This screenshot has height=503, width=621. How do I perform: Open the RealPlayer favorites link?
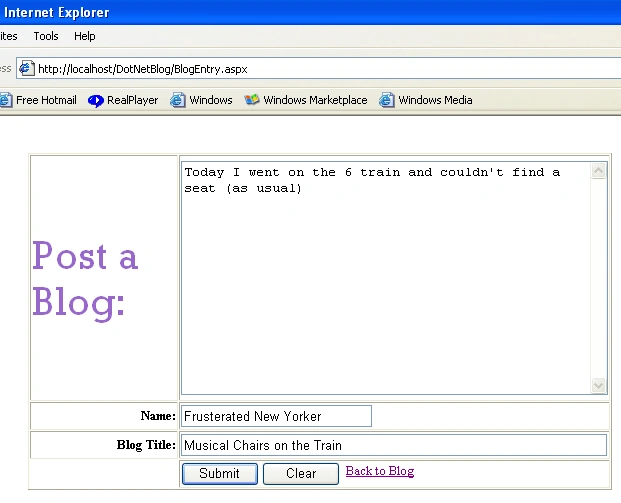(132, 100)
